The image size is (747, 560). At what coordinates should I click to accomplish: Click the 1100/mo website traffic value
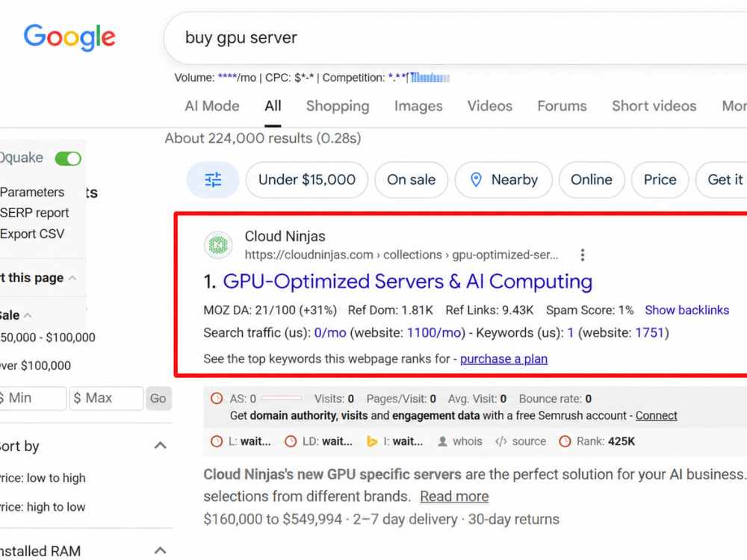click(x=435, y=332)
